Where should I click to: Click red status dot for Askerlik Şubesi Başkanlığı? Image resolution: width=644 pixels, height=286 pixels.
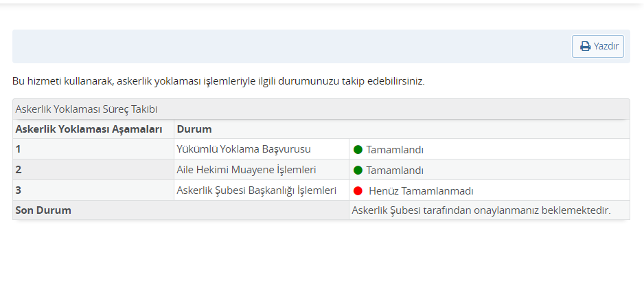coord(358,191)
